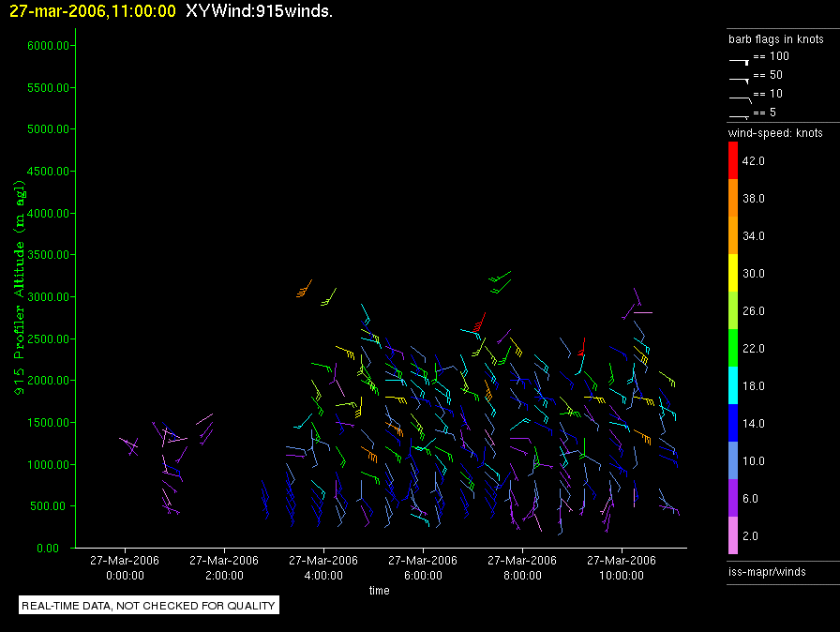The width and height of the screenshot is (840, 632).
Task: Click the REAL-TIME DATA, NOT CHECKED FOR QUALITY notice
Action: 149,605
